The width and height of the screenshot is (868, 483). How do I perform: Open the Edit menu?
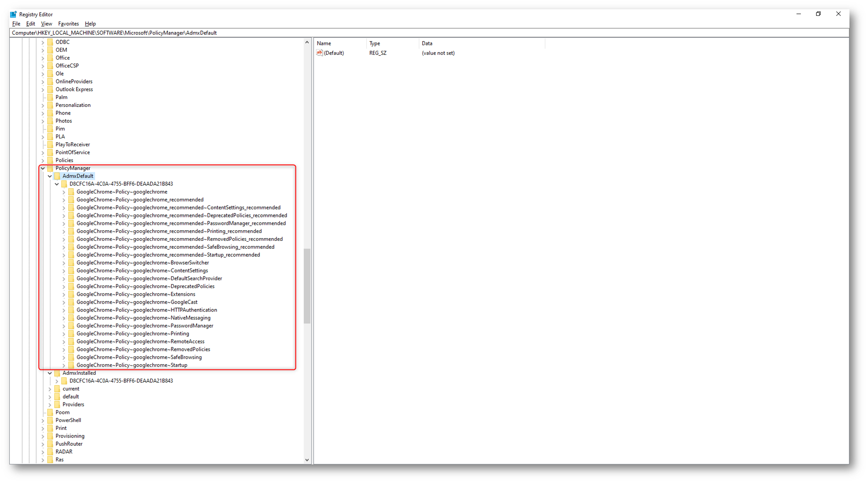pyautogui.click(x=30, y=24)
